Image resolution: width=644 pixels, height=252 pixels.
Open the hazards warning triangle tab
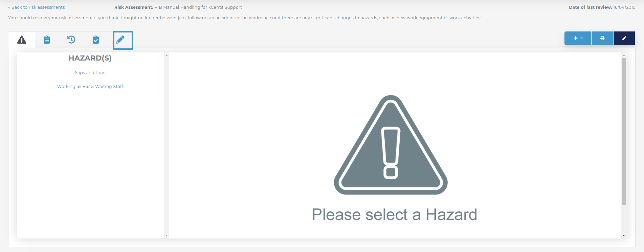22,40
